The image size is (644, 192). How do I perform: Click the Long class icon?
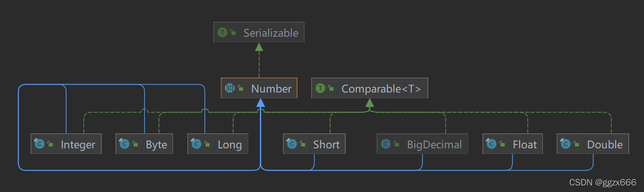coord(196,144)
